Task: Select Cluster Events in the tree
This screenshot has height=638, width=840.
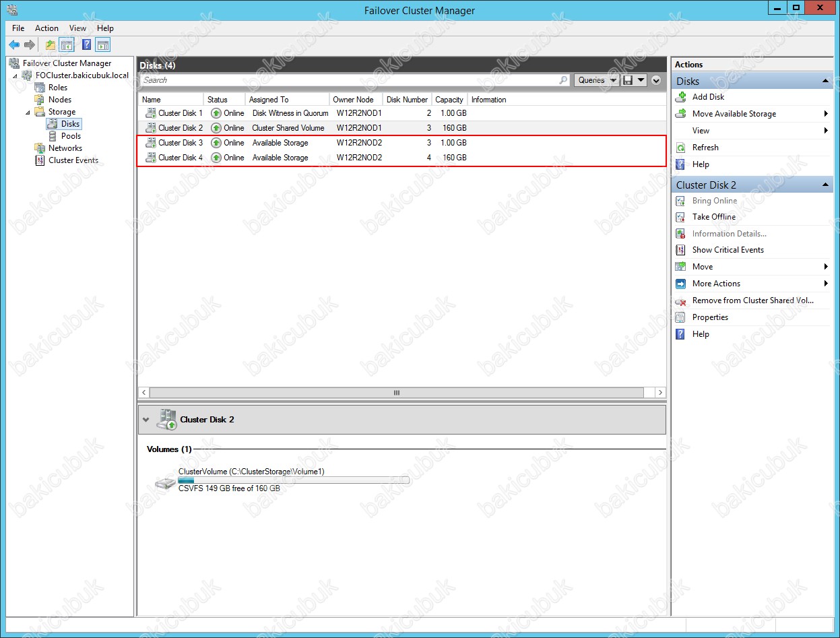Action: coord(73,160)
